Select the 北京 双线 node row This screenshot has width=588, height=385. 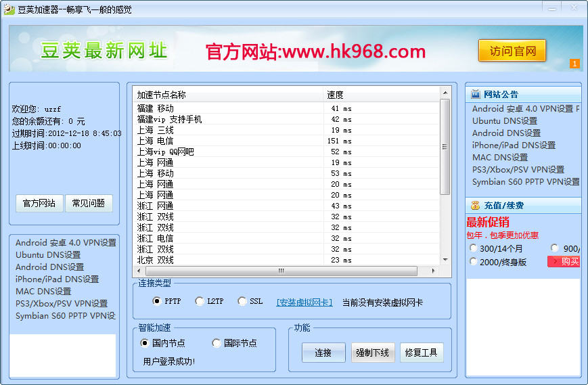pyautogui.click(x=286, y=261)
